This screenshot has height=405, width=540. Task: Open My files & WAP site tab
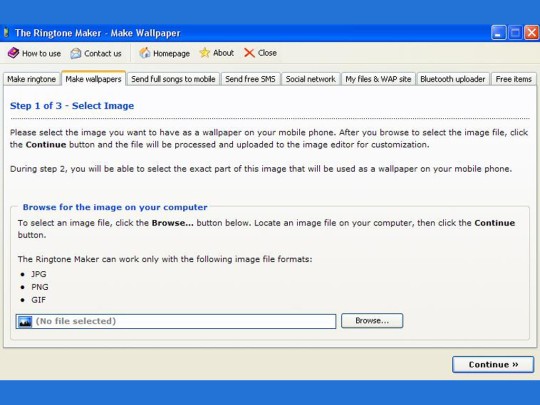pos(378,79)
